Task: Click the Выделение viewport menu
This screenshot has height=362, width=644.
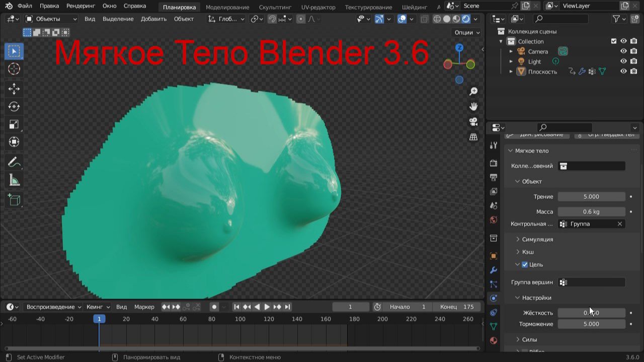Action: pos(118,19)
